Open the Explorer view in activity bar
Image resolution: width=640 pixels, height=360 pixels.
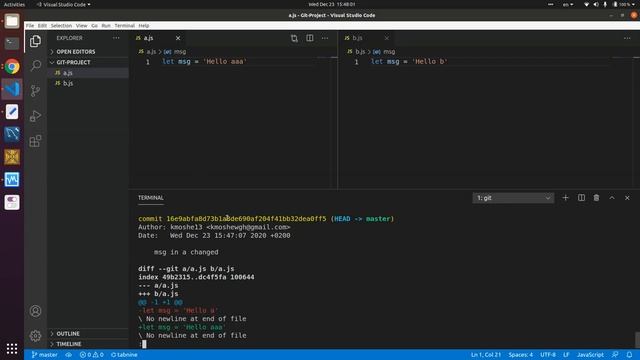point(36,41)
